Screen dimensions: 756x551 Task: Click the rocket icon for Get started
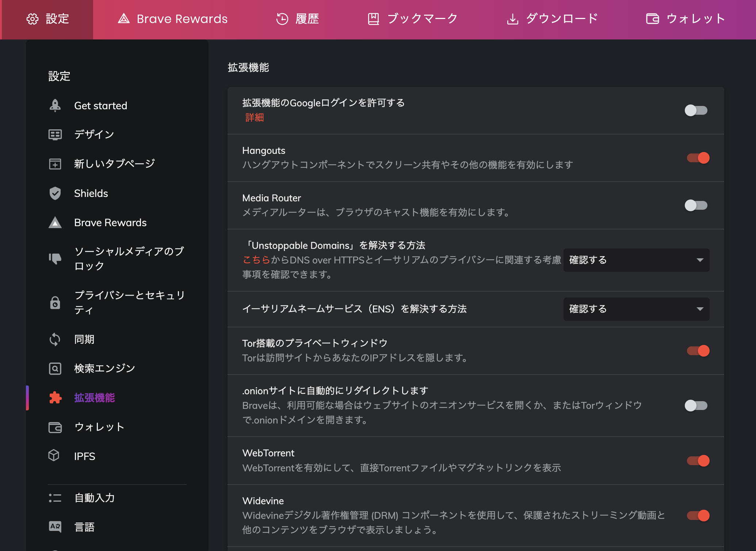click(55, 106)
